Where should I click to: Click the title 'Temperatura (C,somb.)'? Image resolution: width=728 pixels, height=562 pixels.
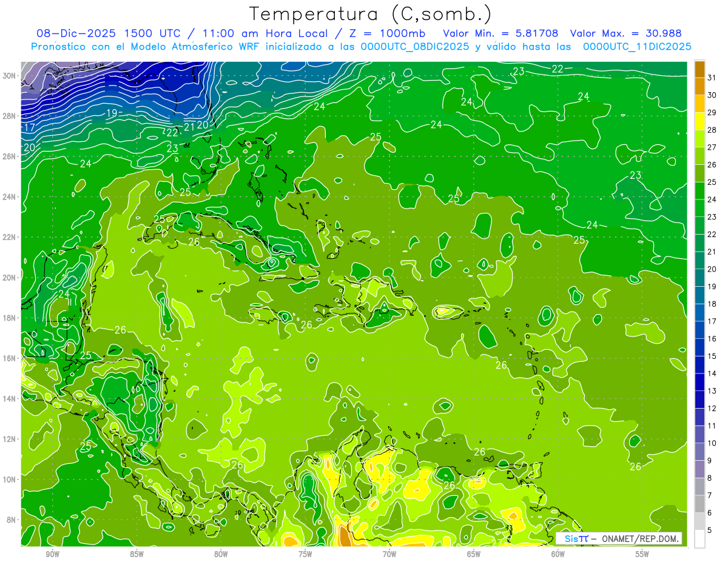pos(371,15)
